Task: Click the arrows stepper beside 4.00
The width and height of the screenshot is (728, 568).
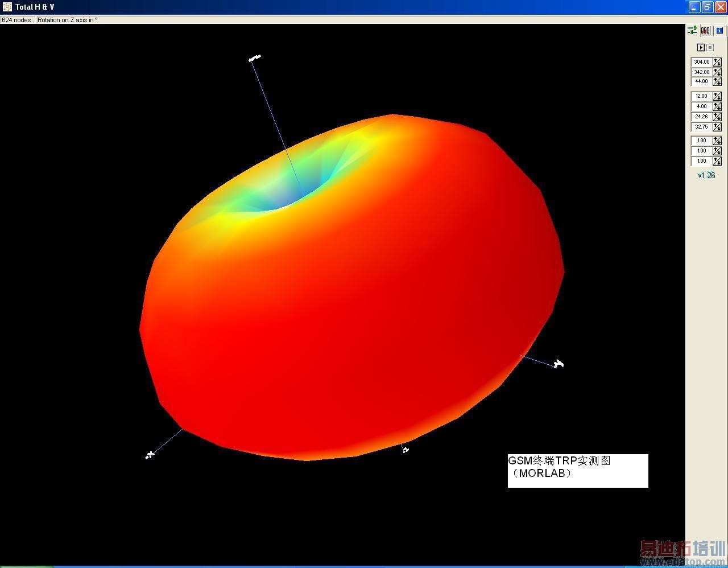Action: pyautogui.click(x=717, y=106)
